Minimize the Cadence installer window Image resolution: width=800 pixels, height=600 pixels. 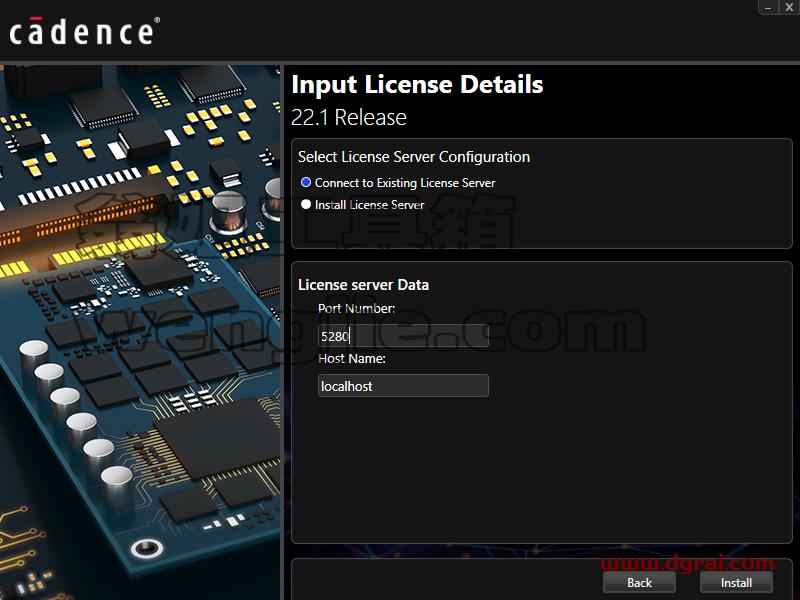[x=768, y=7]
